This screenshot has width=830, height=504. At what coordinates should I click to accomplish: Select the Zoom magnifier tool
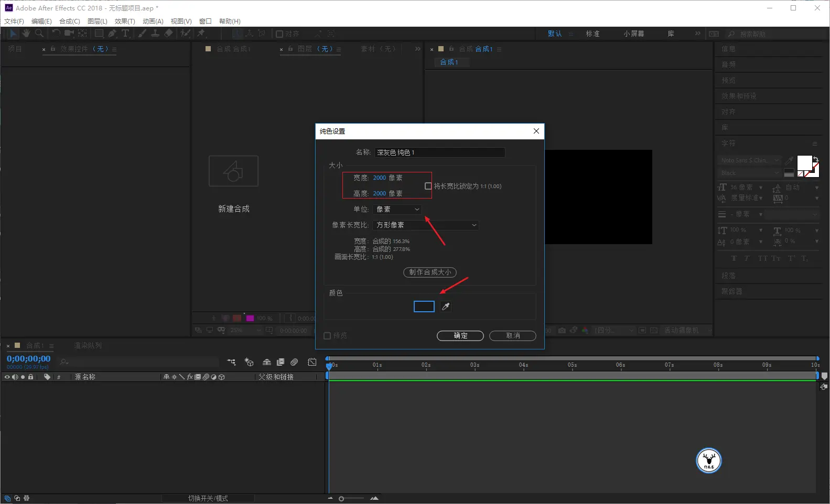point(39,34)
